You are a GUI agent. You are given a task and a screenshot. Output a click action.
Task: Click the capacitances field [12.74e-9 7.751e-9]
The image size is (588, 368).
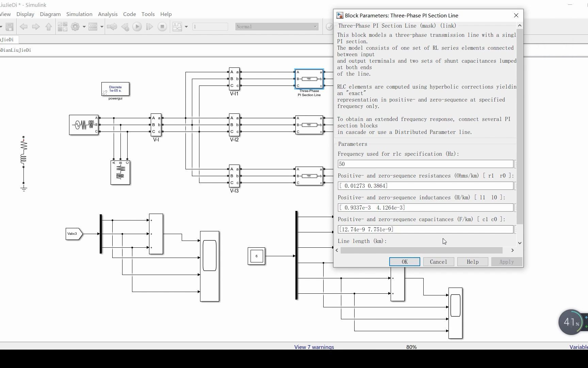pos(425,229)
